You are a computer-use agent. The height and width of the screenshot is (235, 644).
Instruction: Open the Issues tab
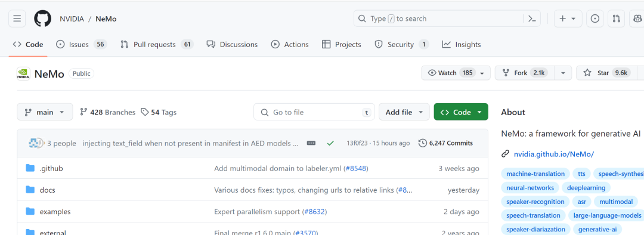coord(81,44)
